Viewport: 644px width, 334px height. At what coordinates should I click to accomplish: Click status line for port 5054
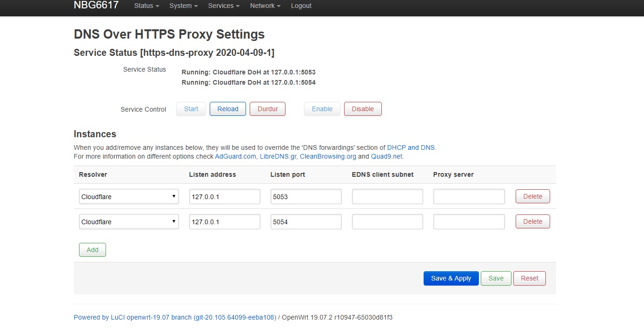[249, 82]
